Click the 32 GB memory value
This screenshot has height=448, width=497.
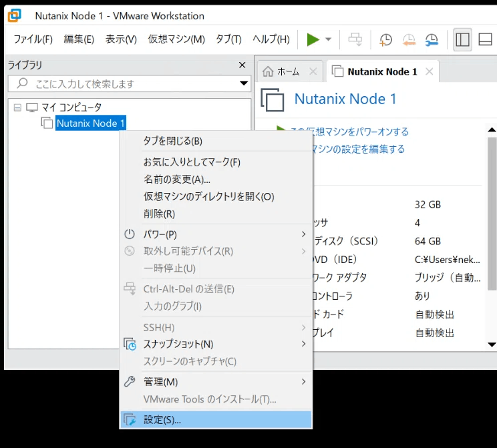pos(428,205)
